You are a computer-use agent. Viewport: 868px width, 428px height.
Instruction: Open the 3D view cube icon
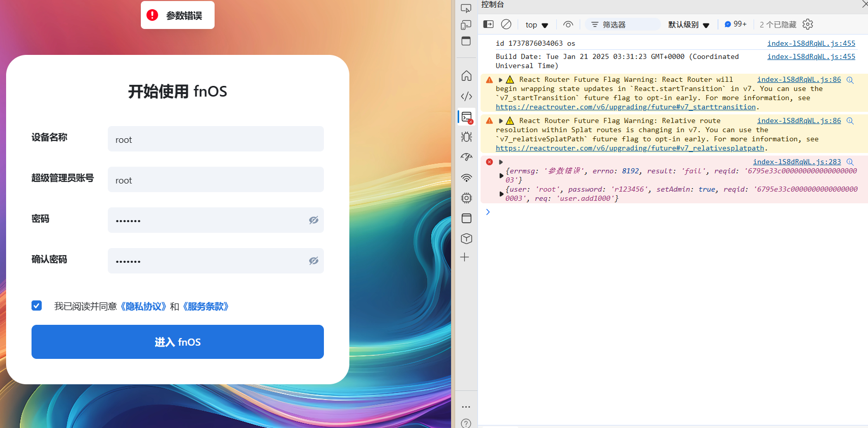tap(466, 238)
